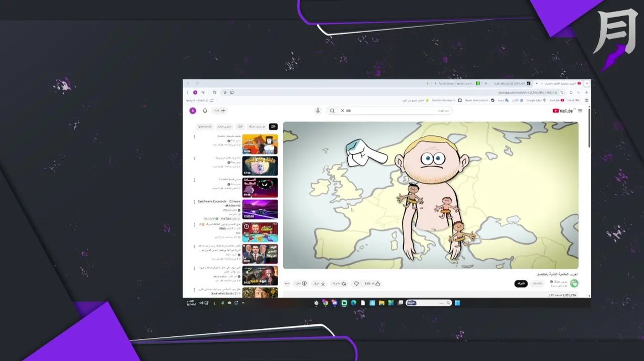Image resolution: width=644 pixels, height=361 pixels.
Task: Open the YouTube bookmark in bookmarks bar
Action: (x=556, y=100)
